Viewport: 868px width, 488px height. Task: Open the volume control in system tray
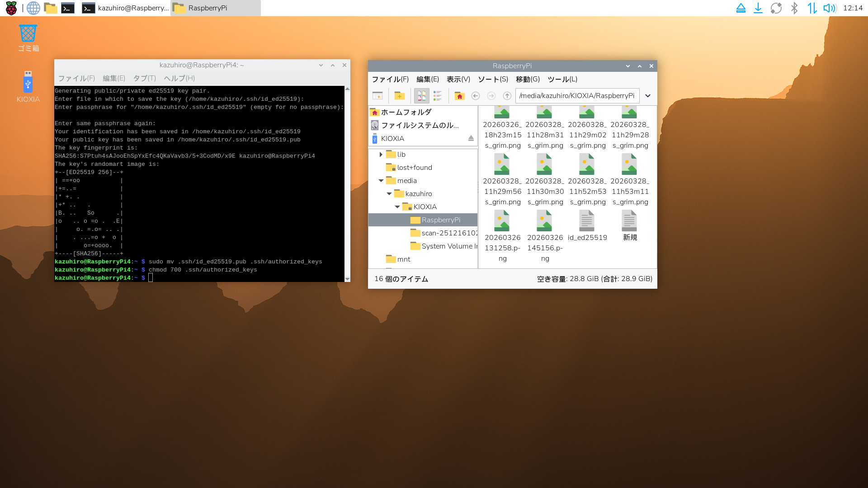(x=829, y=8)
